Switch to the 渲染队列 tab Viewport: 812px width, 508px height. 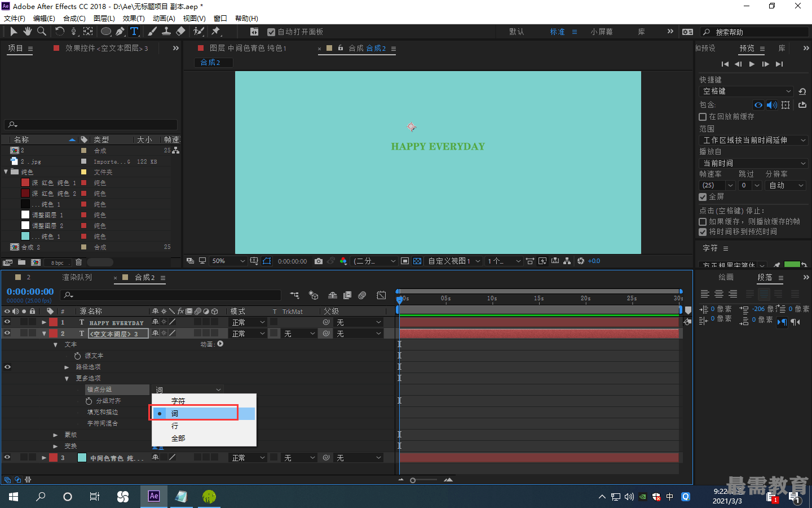[x=77, y=277]
